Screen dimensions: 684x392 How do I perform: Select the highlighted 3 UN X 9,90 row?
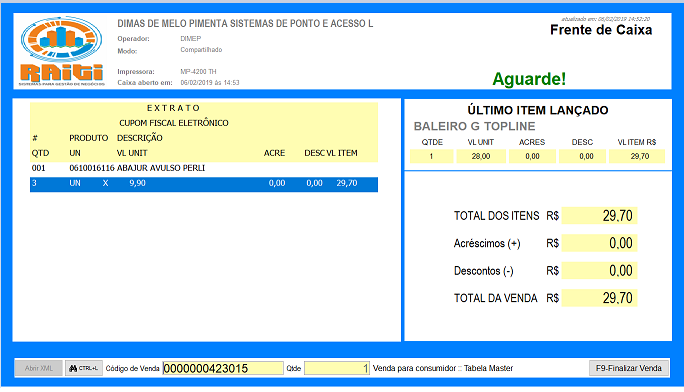tap(204, 184)
